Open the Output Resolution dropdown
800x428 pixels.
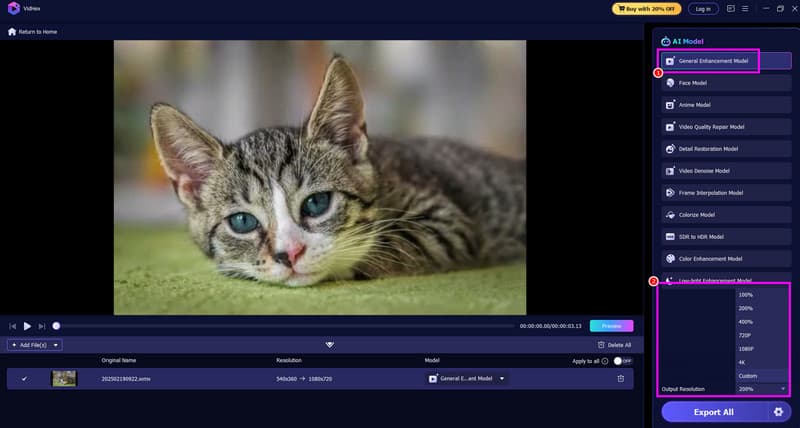(x=761, y=389)
